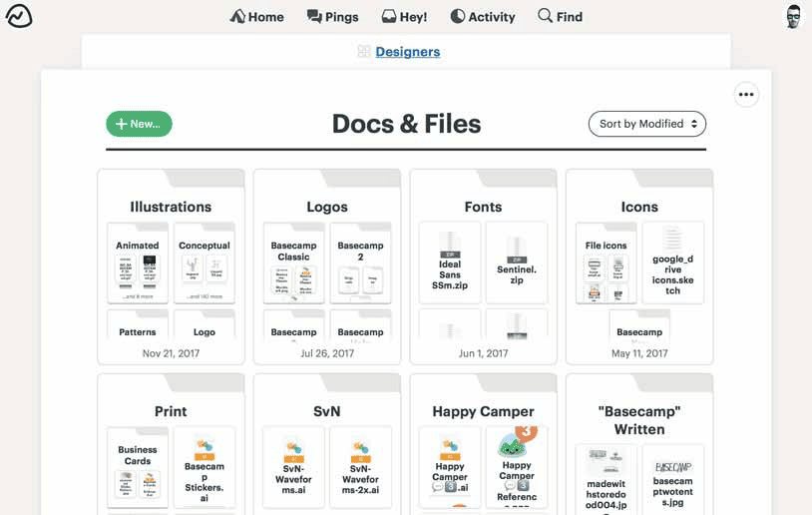Open the Animated subfolder thumbnail
Image resolution: width=812 pixels, height=515 pixels.
click(x=138, y=263)
